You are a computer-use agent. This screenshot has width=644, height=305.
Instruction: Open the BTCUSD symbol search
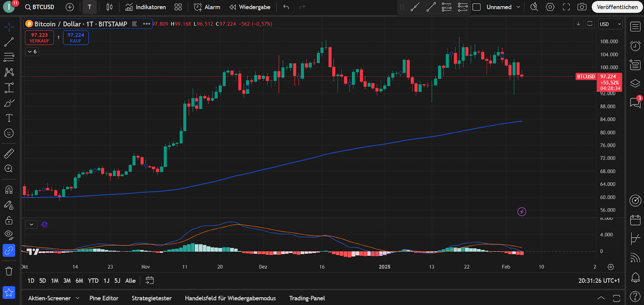coord(39,7)
